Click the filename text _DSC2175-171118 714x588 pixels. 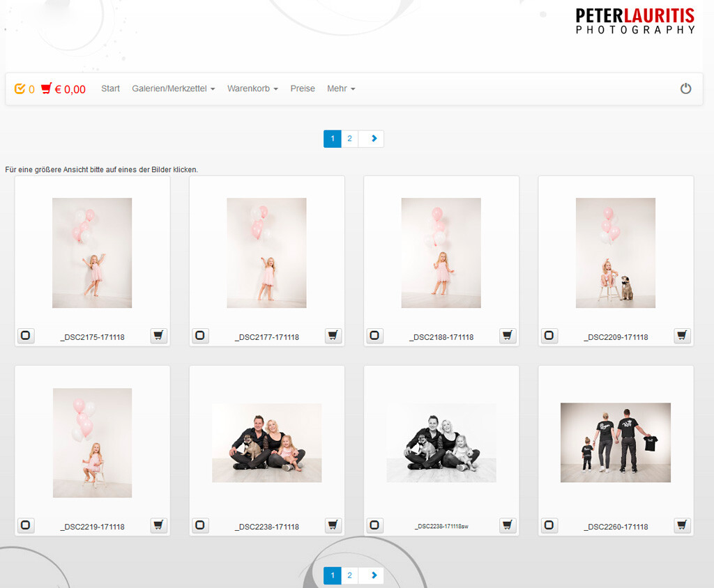93,337
